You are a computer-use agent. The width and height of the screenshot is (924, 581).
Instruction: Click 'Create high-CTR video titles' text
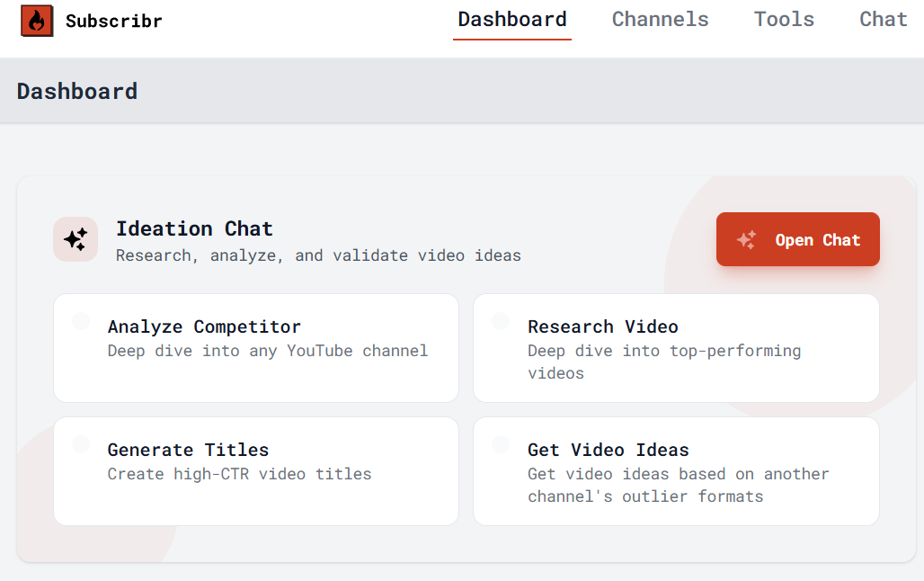tap(239, 474)
